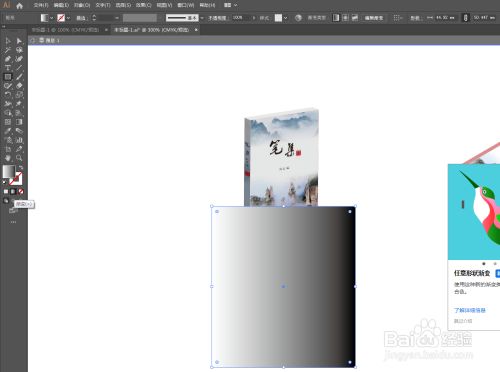The height and width of the screenshot is (372, 500).
Task: Click the blue learn more link
Action: click(x=470, y=310)
